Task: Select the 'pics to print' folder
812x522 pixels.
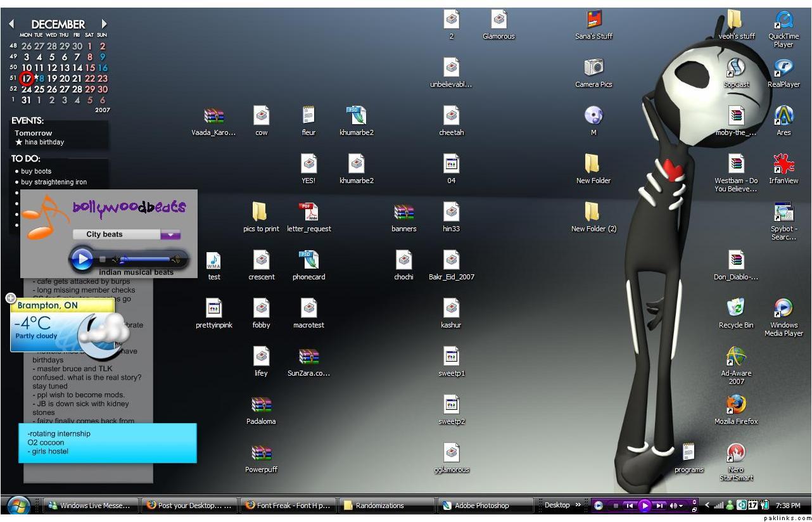Action: coord(260,212)
